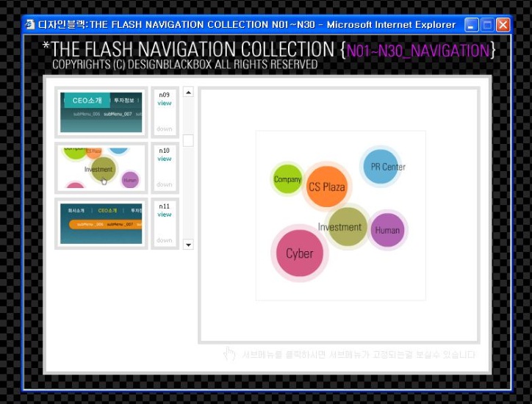Select the CS Plaza orange bubble
532x404 pixels.
(327, 187)
